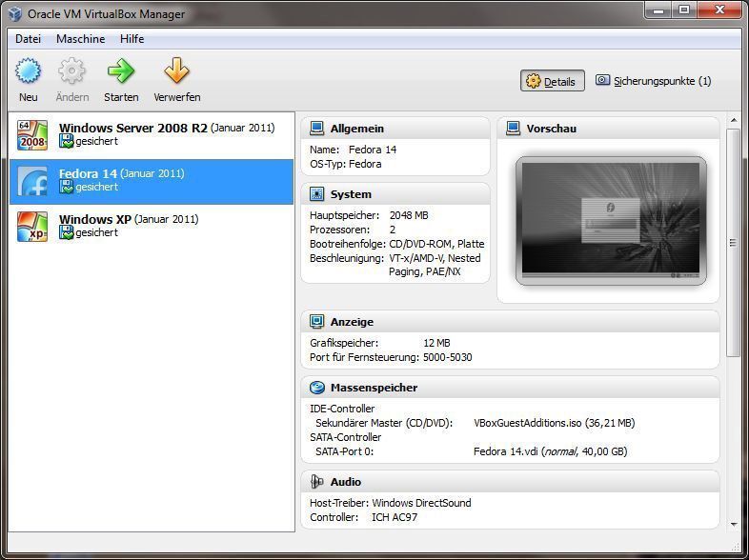Viewport: 749px width, 560px height.
Task: Open the Maschine menu
Action: (81, 39)
